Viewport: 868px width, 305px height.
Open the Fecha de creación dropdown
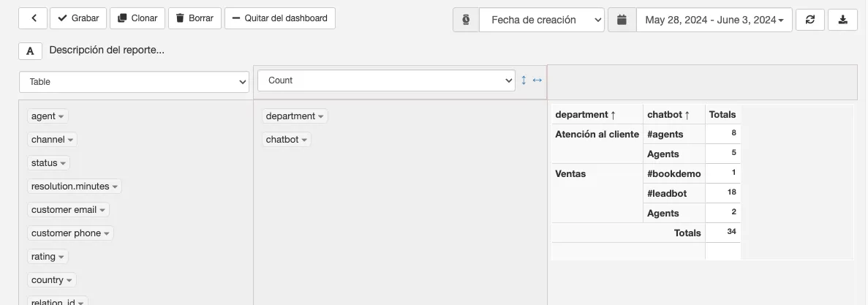pyautogui.click(x=541, y=20)
